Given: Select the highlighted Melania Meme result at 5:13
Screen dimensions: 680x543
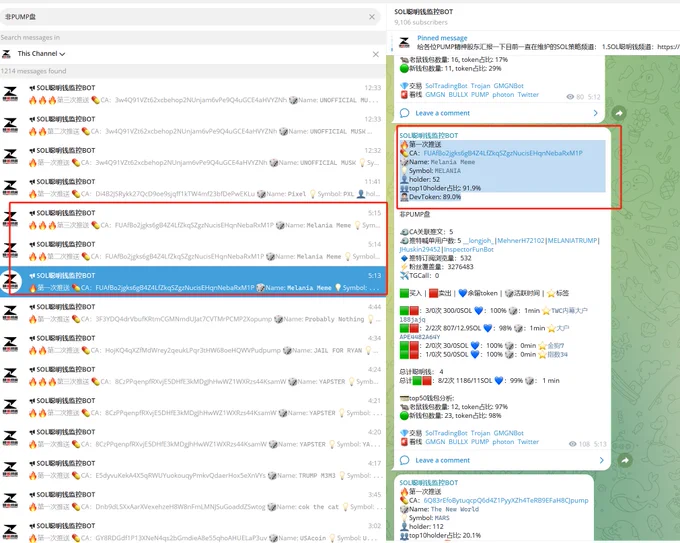Looking at the screenshot, I should [193, 281].
